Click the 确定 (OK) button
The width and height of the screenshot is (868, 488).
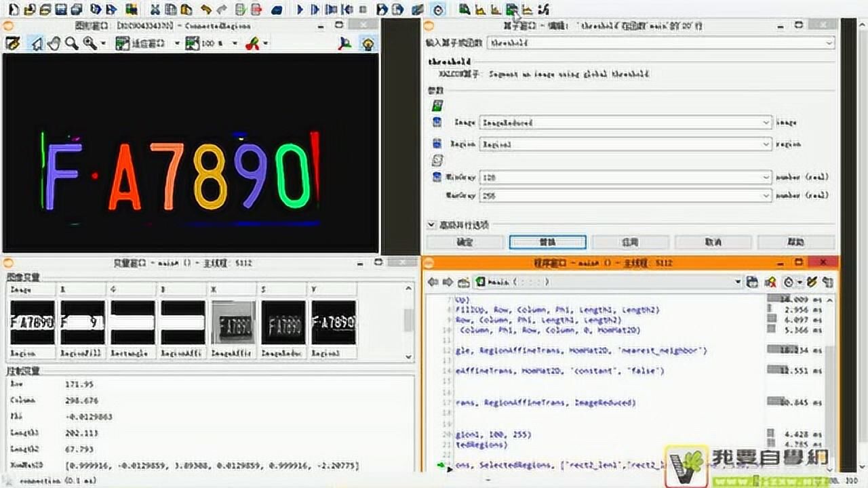point(465,242)
